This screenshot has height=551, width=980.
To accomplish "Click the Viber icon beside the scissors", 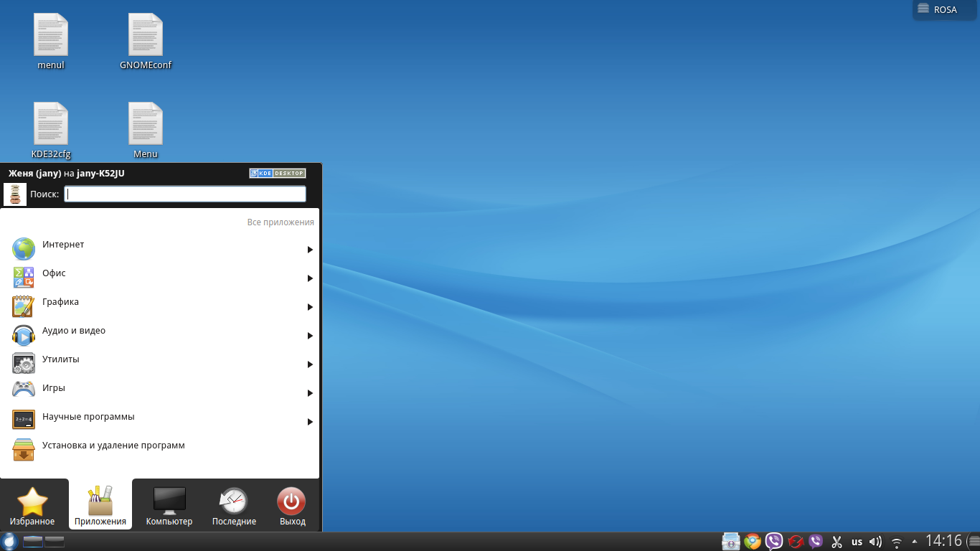I will pyautogui.click(x=816, y=542).
